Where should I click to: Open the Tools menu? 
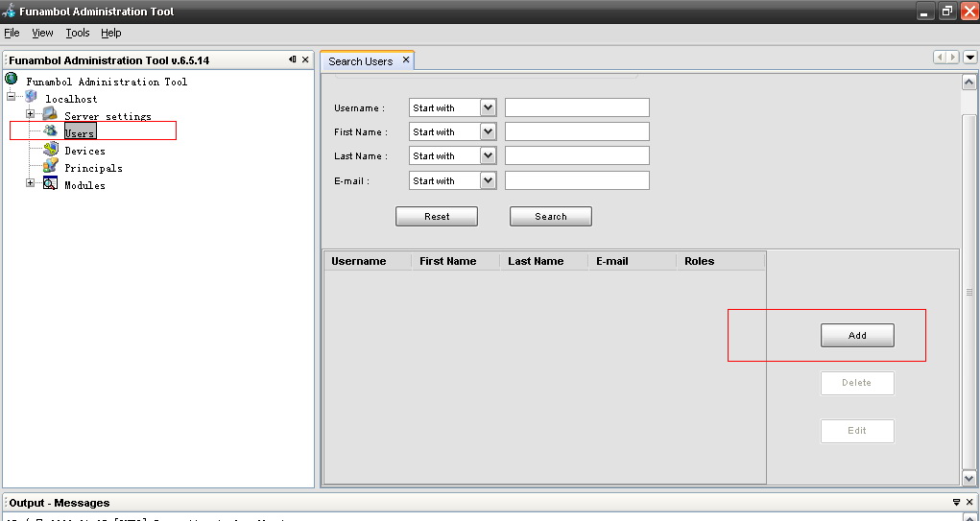tap(78, 34)
